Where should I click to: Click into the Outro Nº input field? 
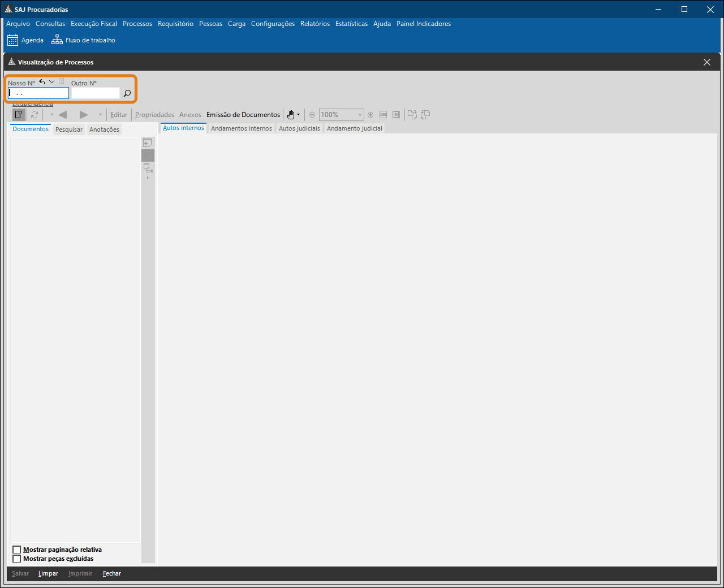point(95,93)
